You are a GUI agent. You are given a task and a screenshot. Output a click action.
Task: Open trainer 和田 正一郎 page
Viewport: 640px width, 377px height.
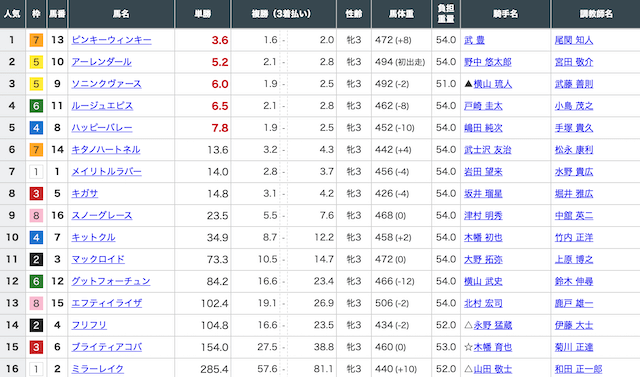click(578, 369)
